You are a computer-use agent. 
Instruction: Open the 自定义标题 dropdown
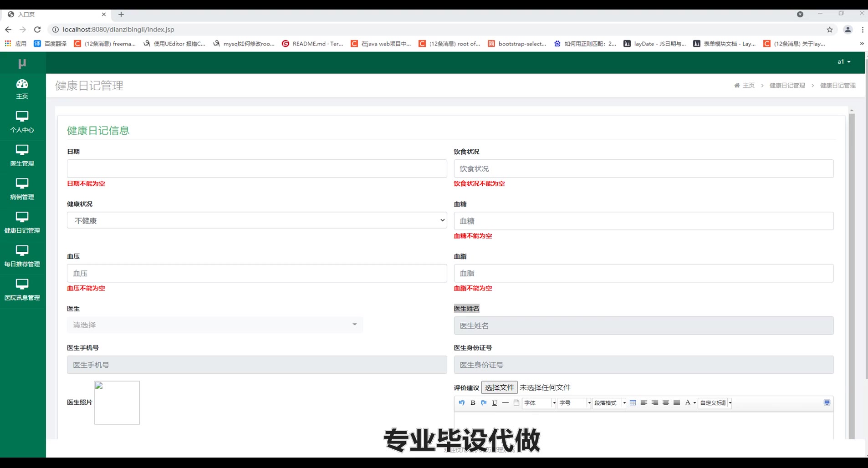coord(715,403)
